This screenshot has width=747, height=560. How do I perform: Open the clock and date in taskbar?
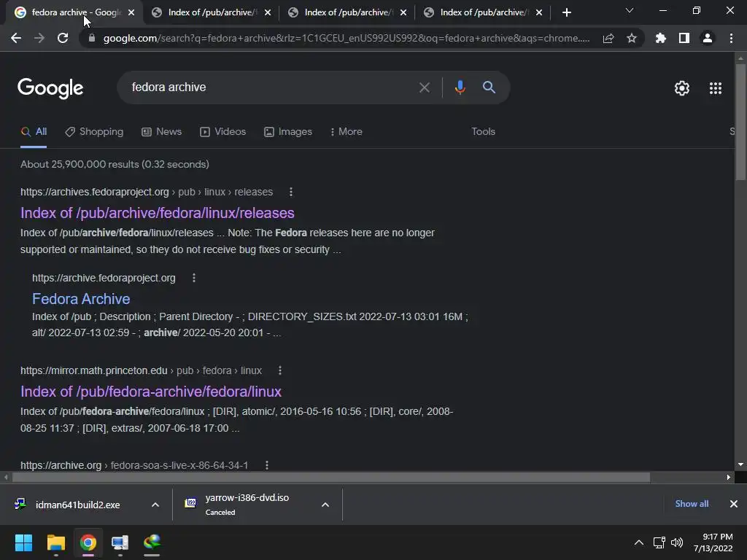point(713,542)
